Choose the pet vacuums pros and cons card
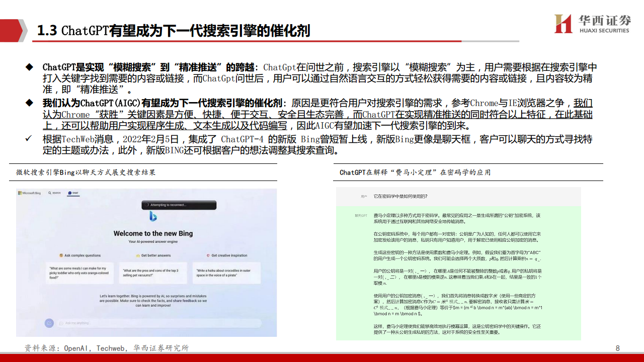This screenshot has height=362, width=644. [153, 273]
